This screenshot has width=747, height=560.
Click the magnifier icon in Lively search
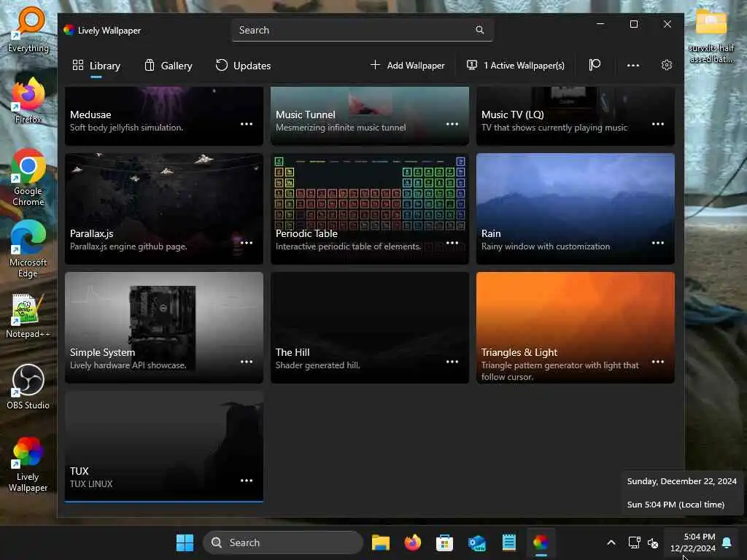coord(480,30)
